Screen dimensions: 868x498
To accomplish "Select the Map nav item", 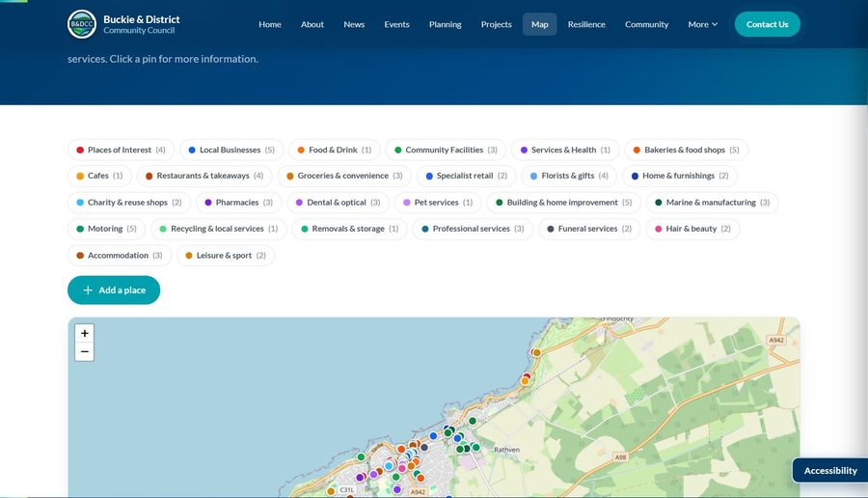I will pyautogui.click(x=540, y=24).
